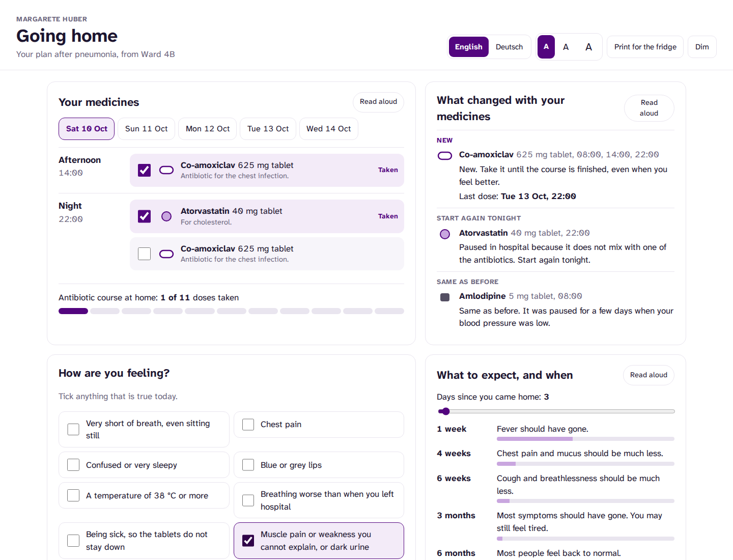Choose the smallest text size A

[546, 47]
